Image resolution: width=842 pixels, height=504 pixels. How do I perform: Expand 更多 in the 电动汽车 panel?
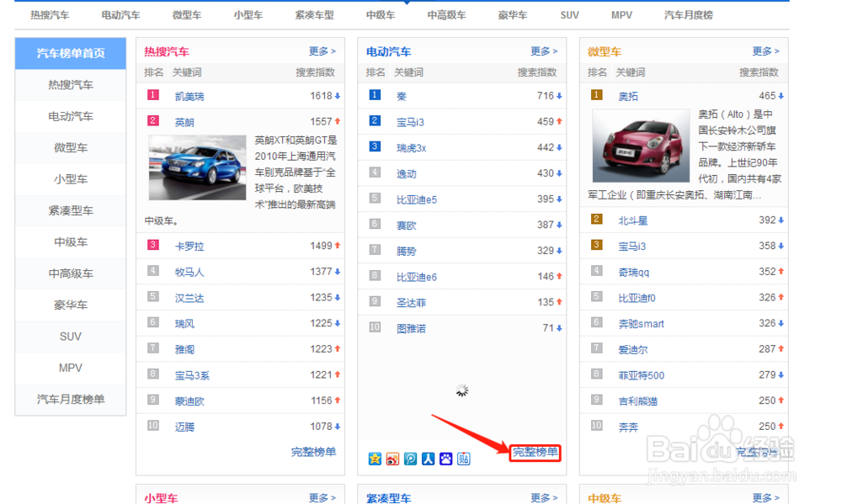click(544, 51)
